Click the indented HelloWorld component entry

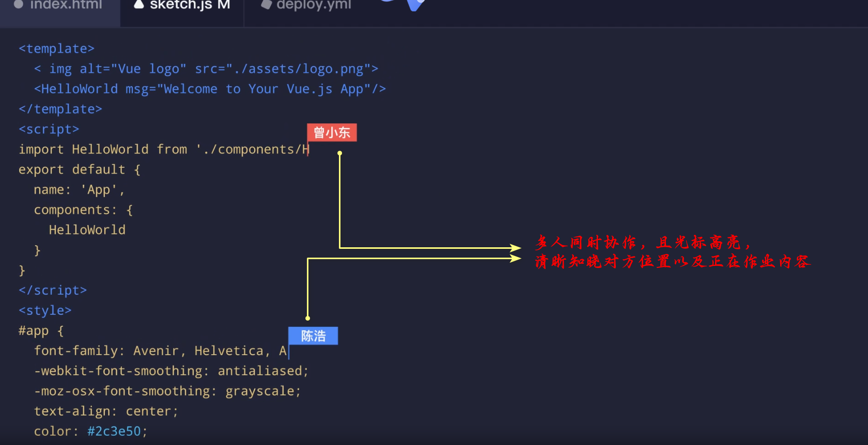(87, 230)
